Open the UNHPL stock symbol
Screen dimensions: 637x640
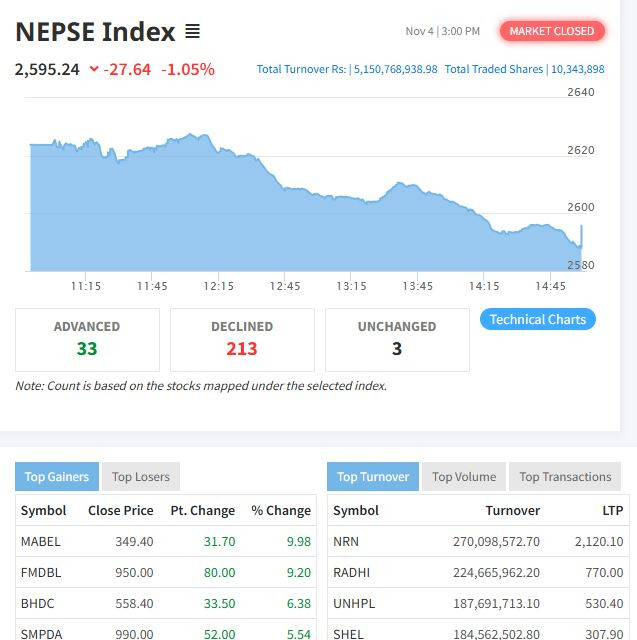click(353, 603)
